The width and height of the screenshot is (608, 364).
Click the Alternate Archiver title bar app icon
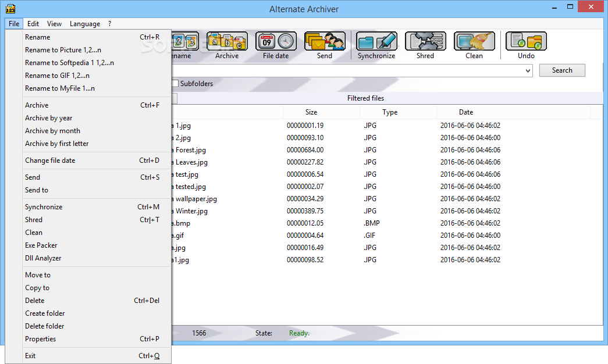(x=10, y=9)
